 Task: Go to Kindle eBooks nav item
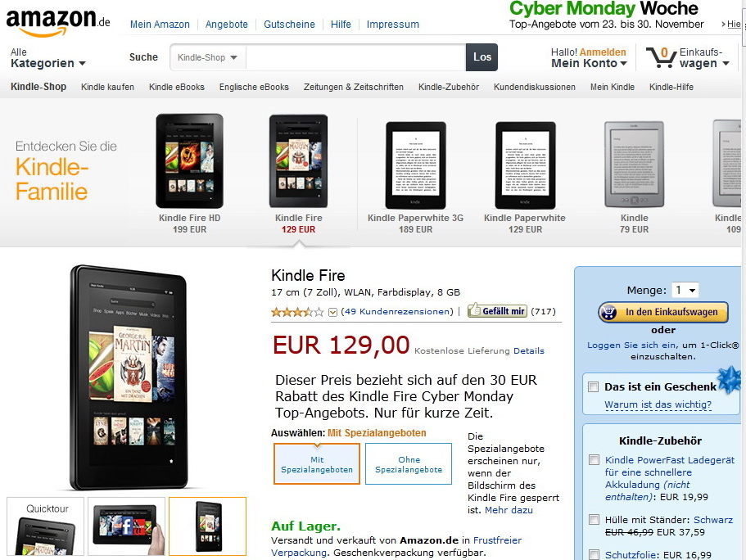tap(177, 87)
